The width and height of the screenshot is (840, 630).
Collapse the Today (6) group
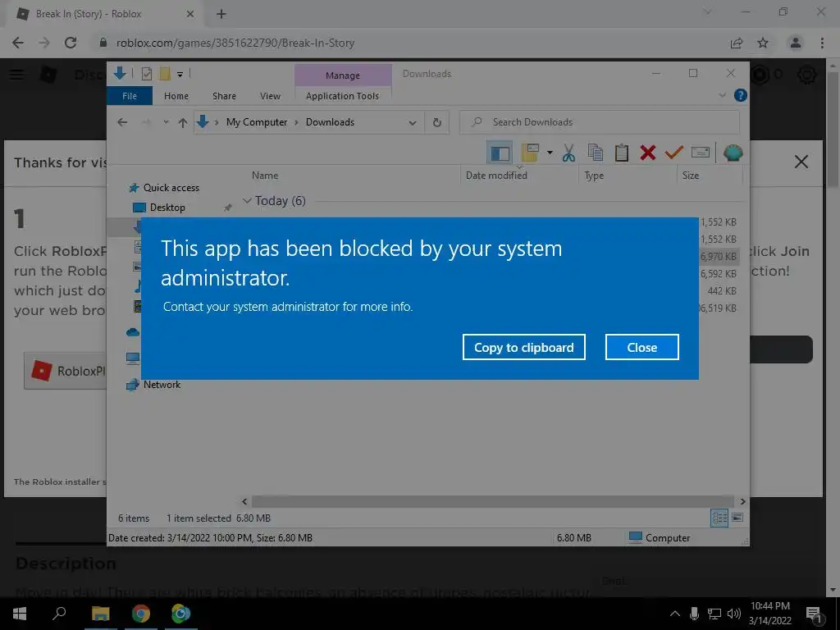coord(247,201)
